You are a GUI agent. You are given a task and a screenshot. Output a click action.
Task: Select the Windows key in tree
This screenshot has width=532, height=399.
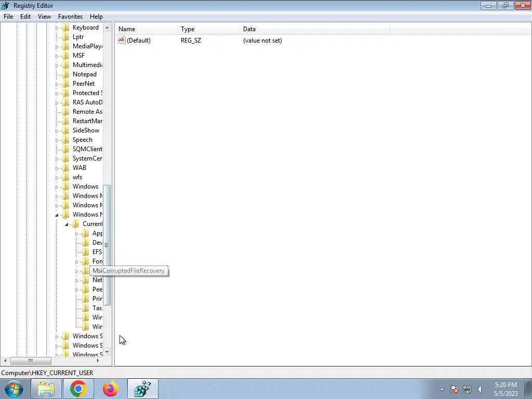coord(85,187)
